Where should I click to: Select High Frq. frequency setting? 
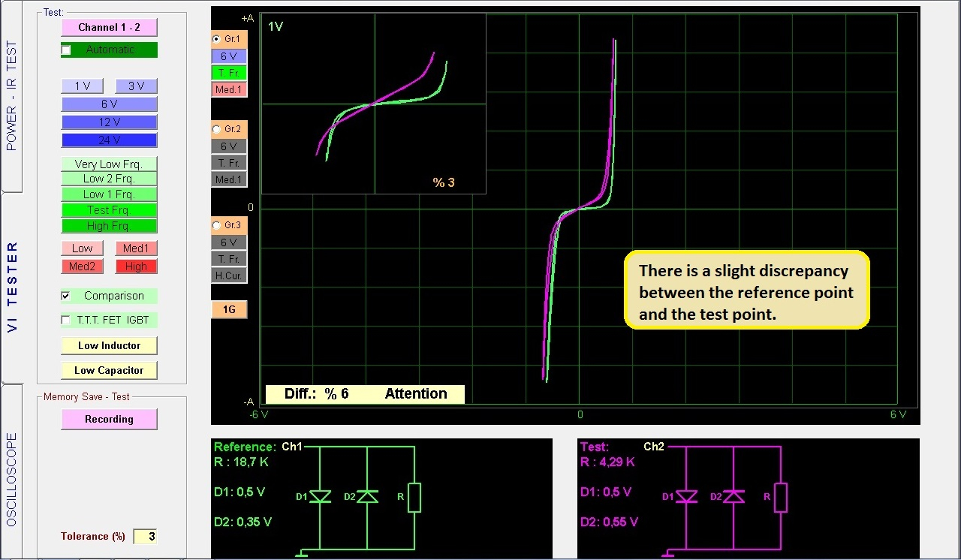coord(109,226)
